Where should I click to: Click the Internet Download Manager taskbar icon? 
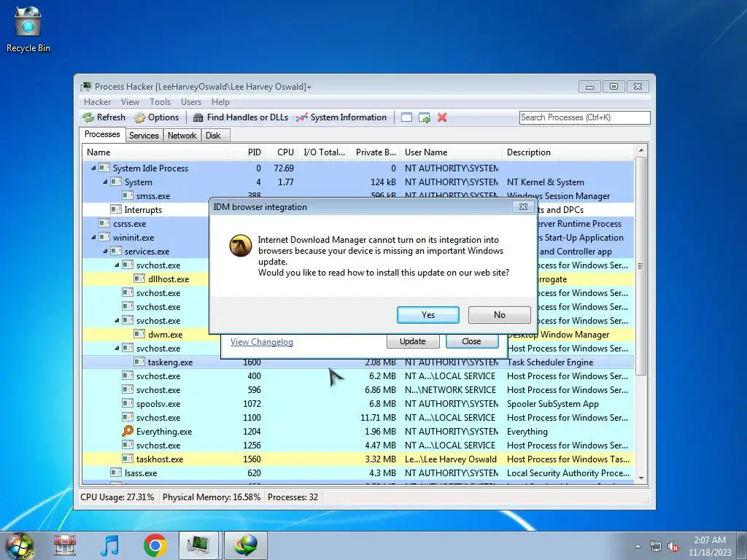click(x=246, y=545)
